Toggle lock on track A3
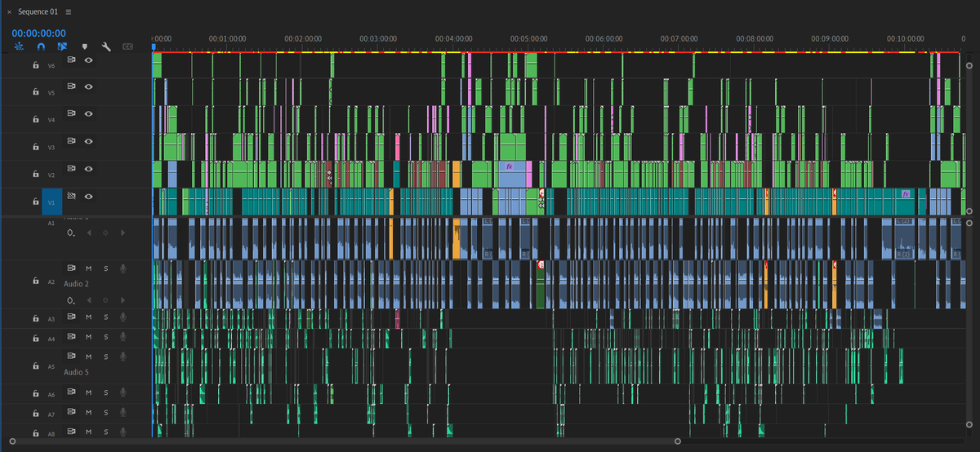980x452 pixels. 36,319
